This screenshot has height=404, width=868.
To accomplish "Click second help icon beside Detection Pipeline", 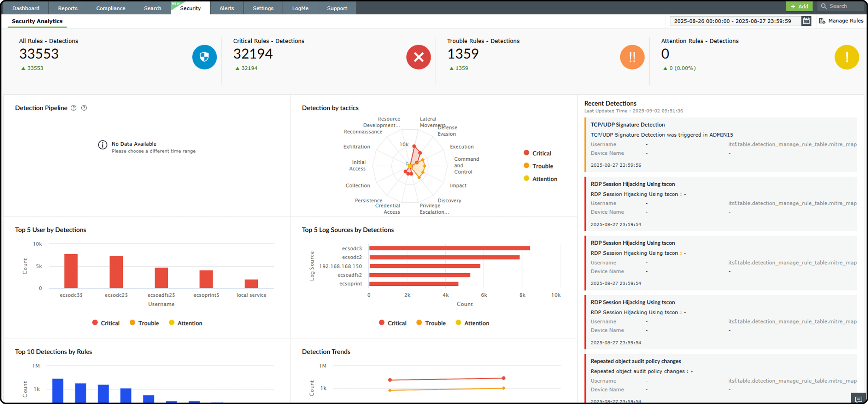I will point(84,108).
